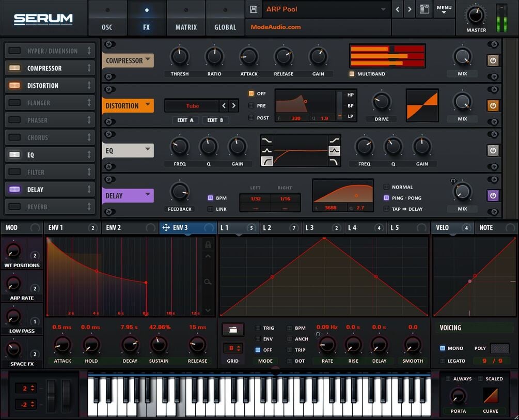Open the MENU dropdown

444,9
